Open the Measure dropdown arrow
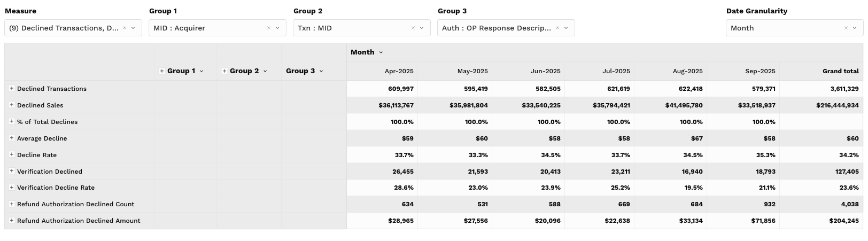Image resolution: width=868 pixels, height=241 pixels. coord(134,28)
